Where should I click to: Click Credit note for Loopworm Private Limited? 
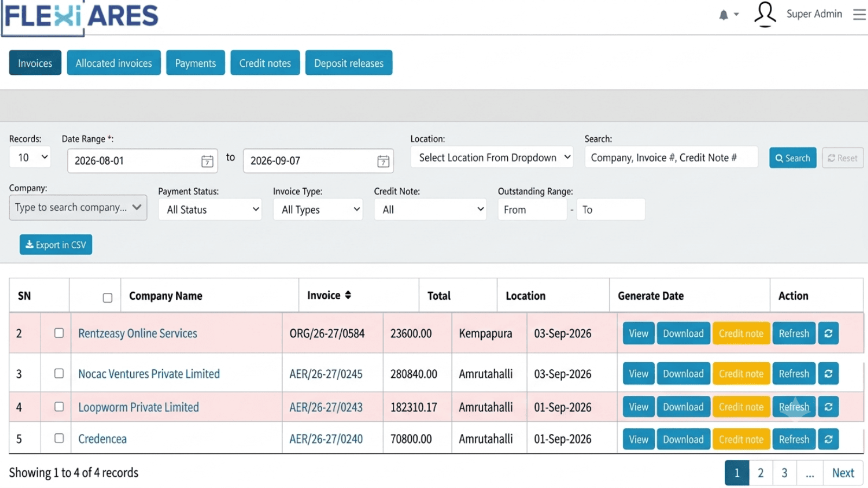click(741, 407)
